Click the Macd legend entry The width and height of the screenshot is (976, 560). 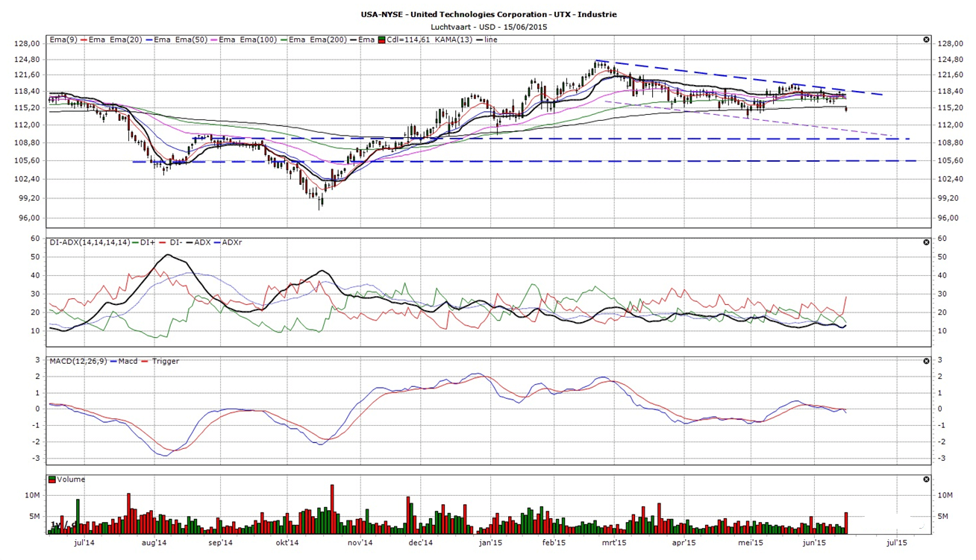[128, 361]
